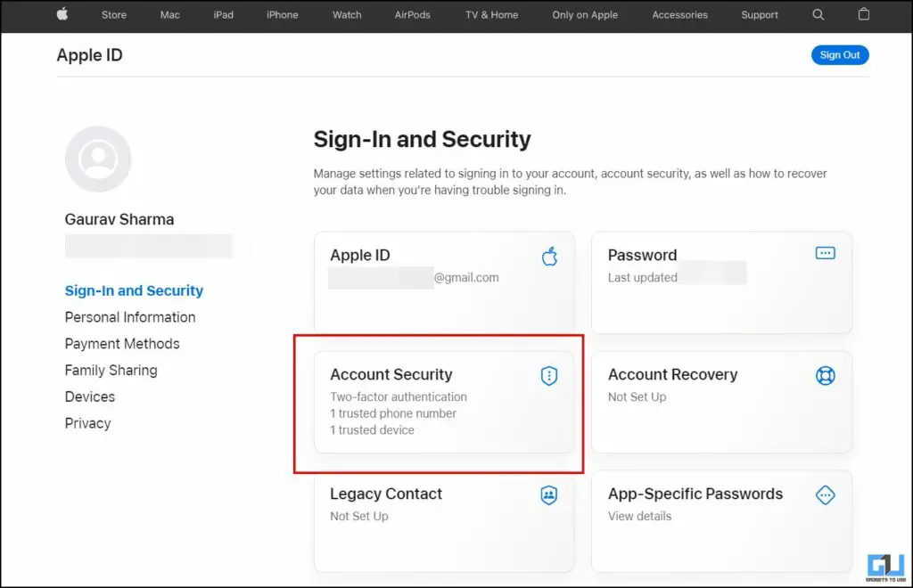
Task: Click the 'Gaurav Sharma' account name
Action: (119, 219)
